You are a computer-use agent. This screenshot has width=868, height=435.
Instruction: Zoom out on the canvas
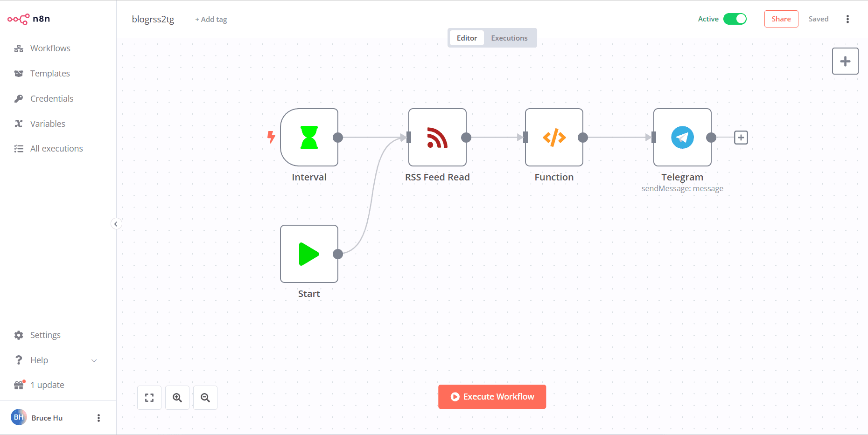[x=205, y=398]
